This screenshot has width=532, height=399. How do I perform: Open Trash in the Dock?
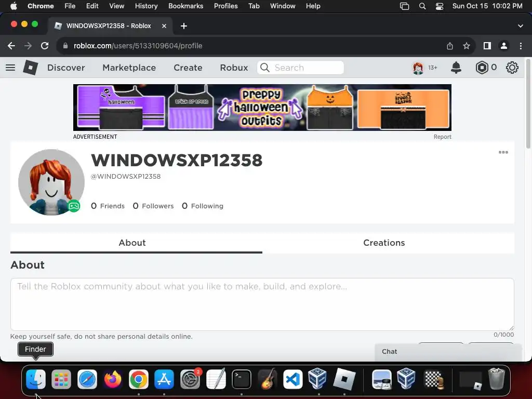(x=496, y=379)
